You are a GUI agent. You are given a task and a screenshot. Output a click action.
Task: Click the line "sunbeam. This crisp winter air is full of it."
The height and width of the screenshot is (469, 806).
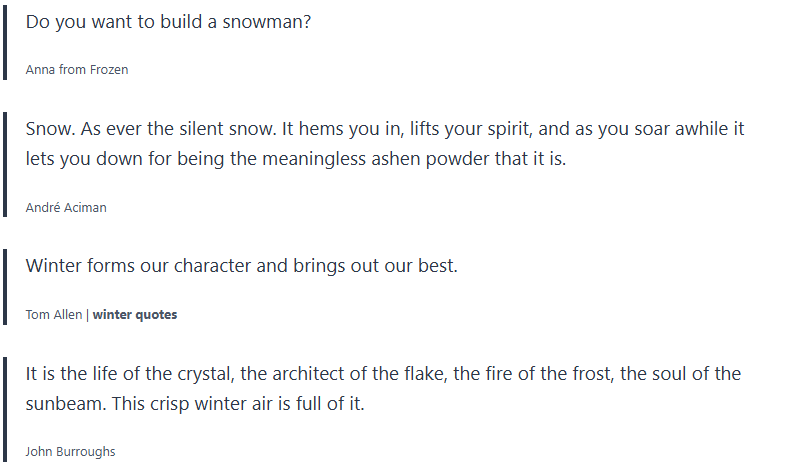195,404
